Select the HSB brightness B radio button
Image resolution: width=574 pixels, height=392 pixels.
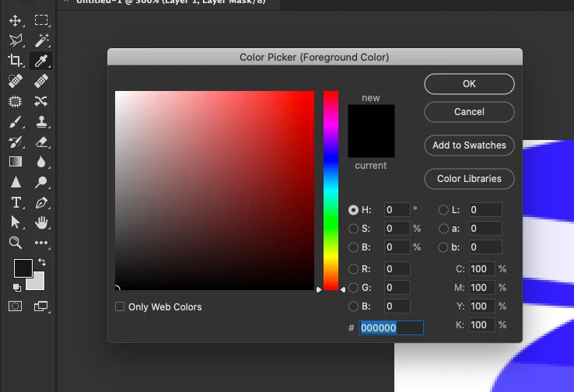click(x=353, y=247)
